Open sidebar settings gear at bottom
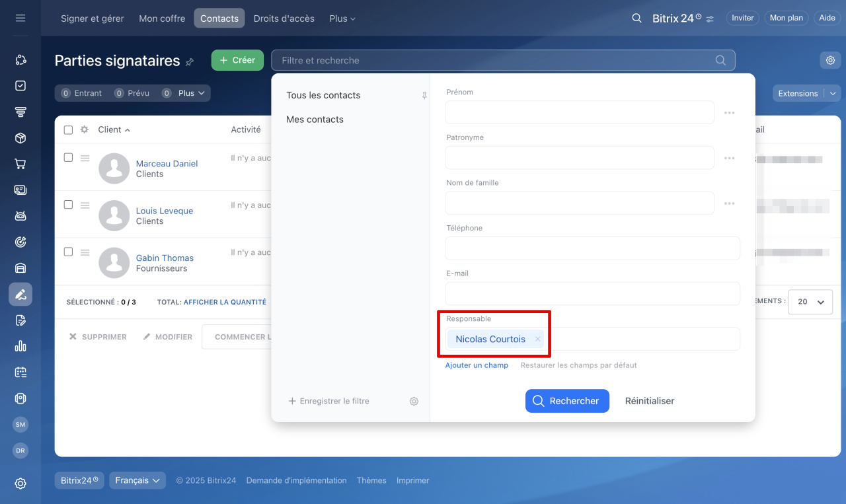The image size is (846, 504). point(20,484)
